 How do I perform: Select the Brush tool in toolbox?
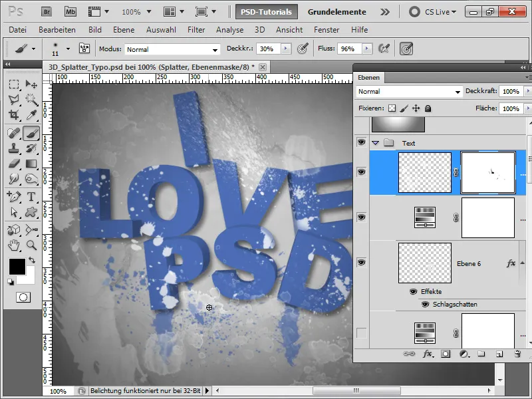point(31,133)
